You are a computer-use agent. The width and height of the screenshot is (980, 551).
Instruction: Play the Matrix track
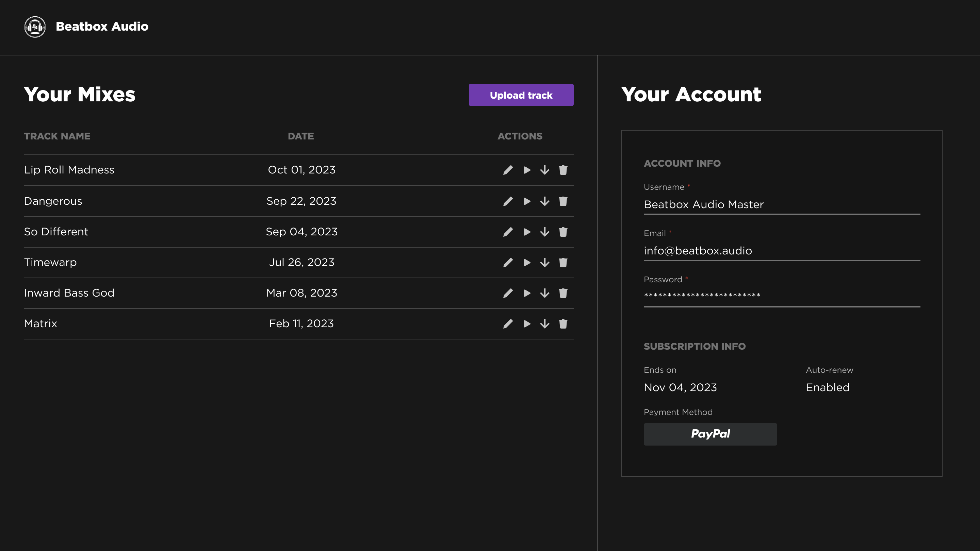click(527, 323)
